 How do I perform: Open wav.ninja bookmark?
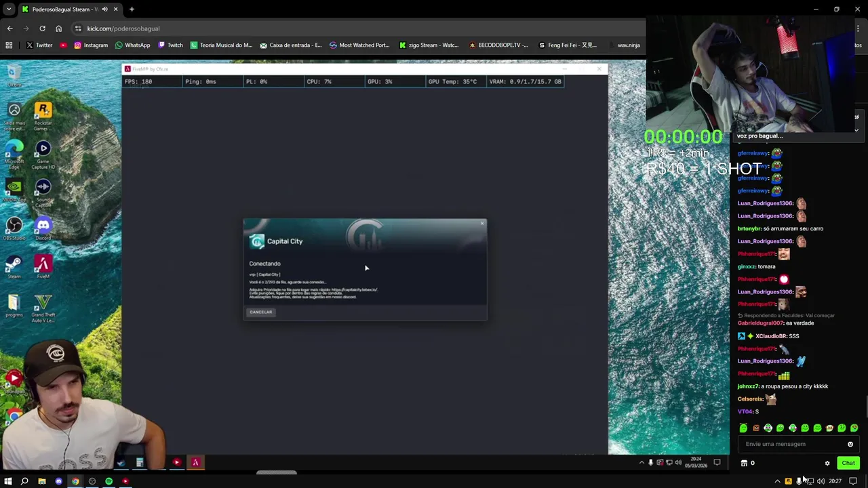(x=624, y=45)
